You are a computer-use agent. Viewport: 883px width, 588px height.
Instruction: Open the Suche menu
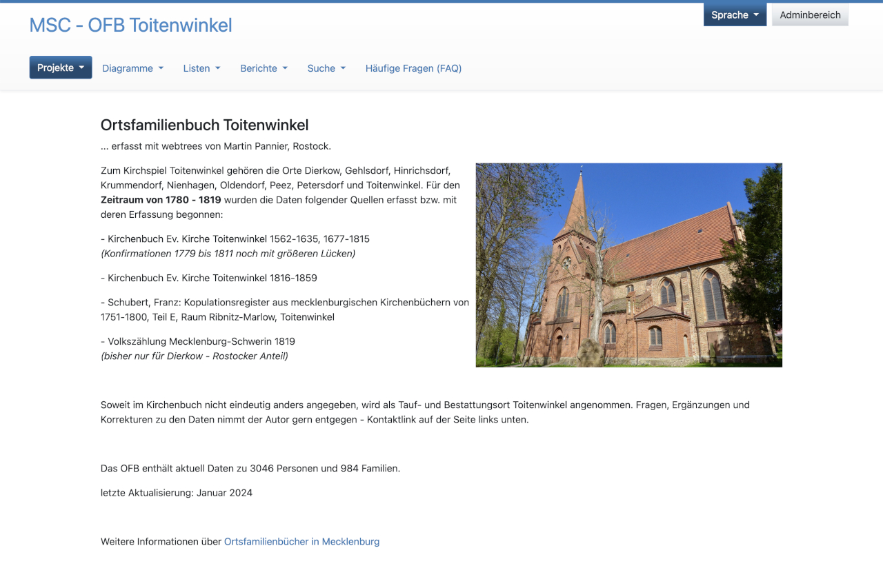tap(326, 68)
